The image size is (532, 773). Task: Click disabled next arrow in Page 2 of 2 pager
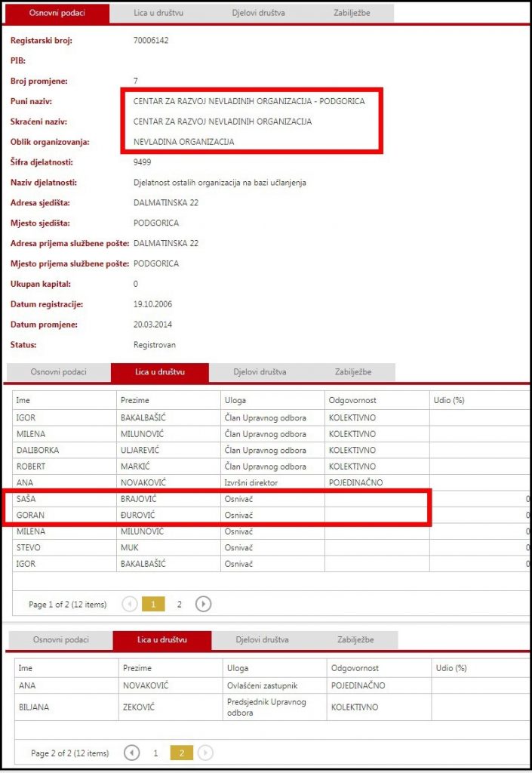click(x=205, y=753)
